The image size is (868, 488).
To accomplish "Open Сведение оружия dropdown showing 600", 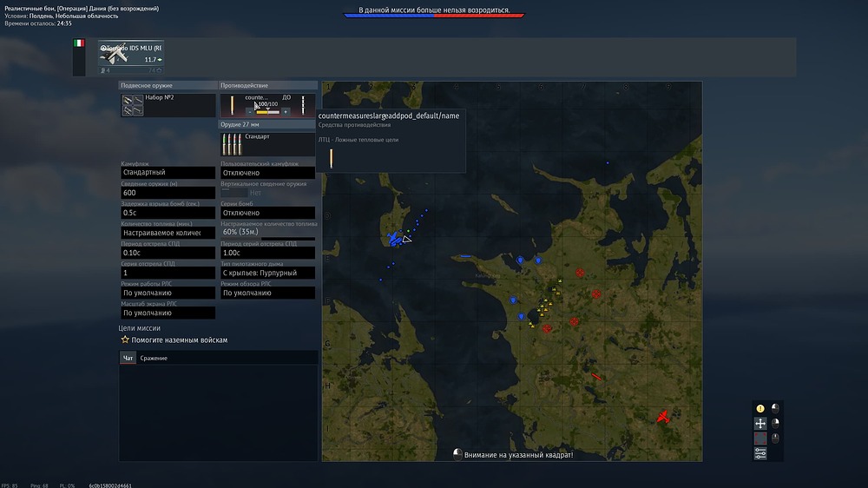I will pyautogui.click(x=168, y=193).
